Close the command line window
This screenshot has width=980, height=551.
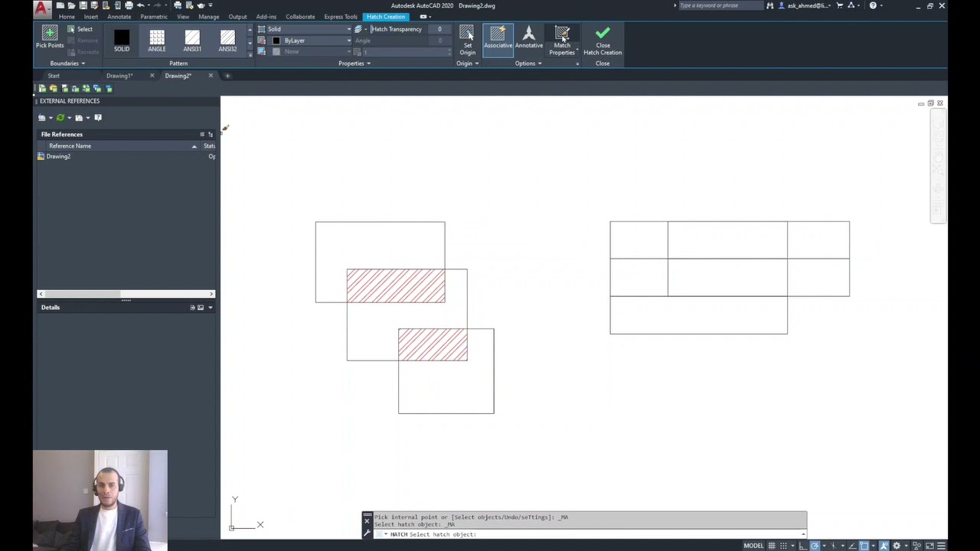[367, 520]
